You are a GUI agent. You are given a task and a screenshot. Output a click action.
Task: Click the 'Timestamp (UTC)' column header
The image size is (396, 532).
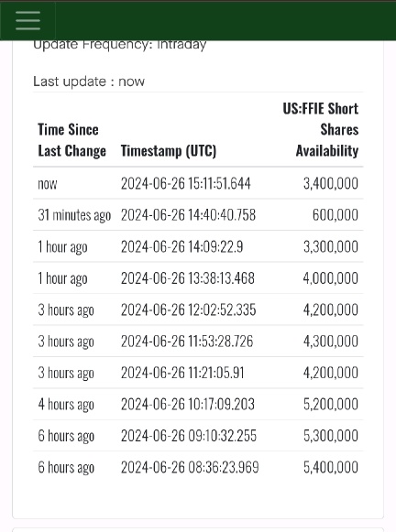(x=169, y=151)
